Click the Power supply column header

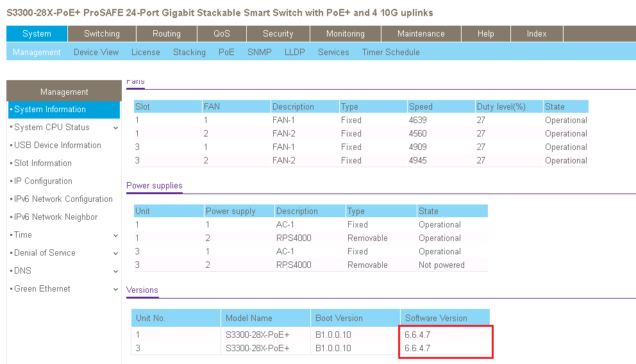point(239,211)
